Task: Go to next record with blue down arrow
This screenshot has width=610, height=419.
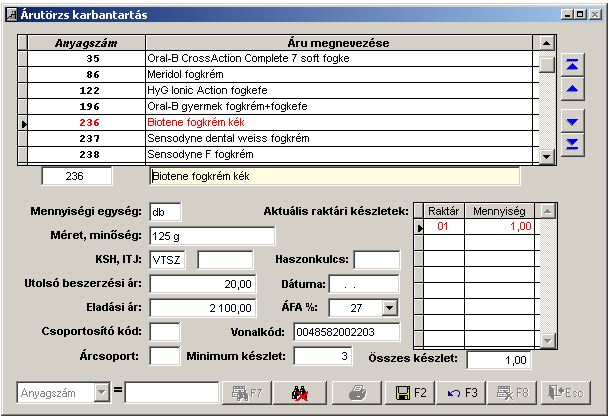Action: point(573,122)
